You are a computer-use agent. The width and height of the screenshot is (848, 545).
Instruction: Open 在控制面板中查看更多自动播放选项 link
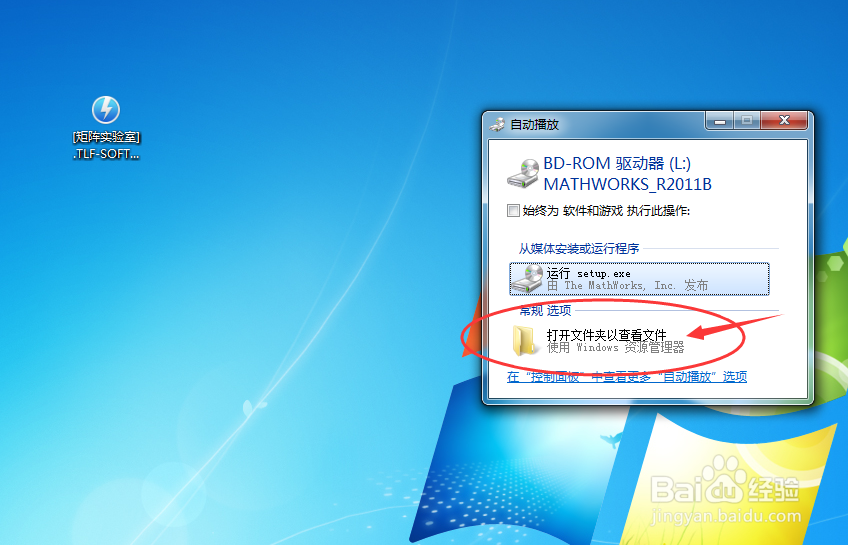tap(627, 377)
